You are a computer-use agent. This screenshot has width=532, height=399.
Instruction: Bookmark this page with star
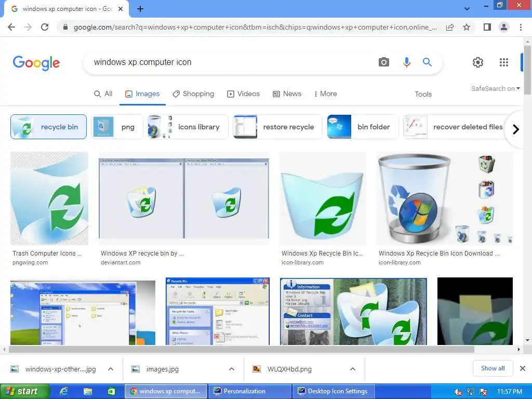(467, 27)
